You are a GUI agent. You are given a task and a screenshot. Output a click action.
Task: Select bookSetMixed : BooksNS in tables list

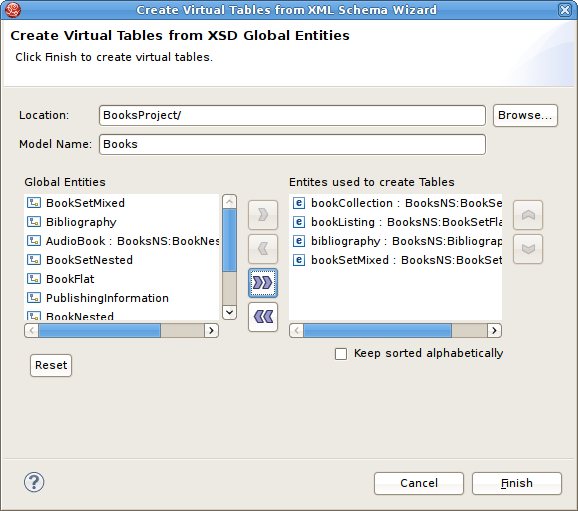pos(406,260)
